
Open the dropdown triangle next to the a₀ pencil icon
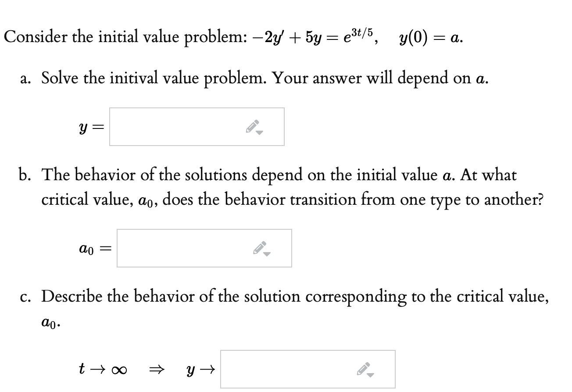[x=267, y=254]
